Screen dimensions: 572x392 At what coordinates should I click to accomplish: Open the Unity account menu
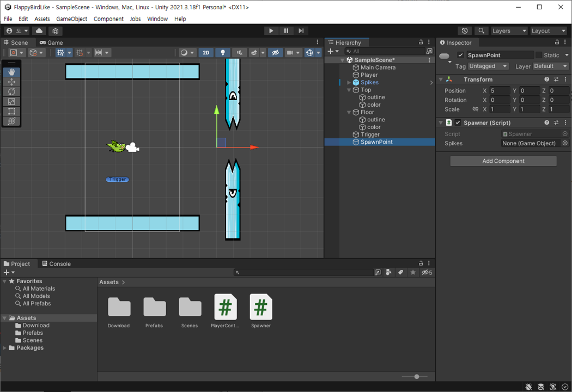pos(17,31)
